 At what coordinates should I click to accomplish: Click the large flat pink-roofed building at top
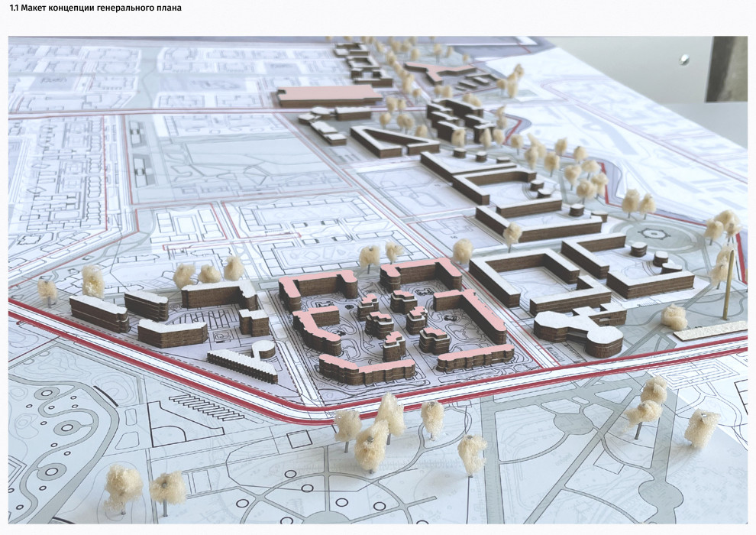tap(328, 96)
